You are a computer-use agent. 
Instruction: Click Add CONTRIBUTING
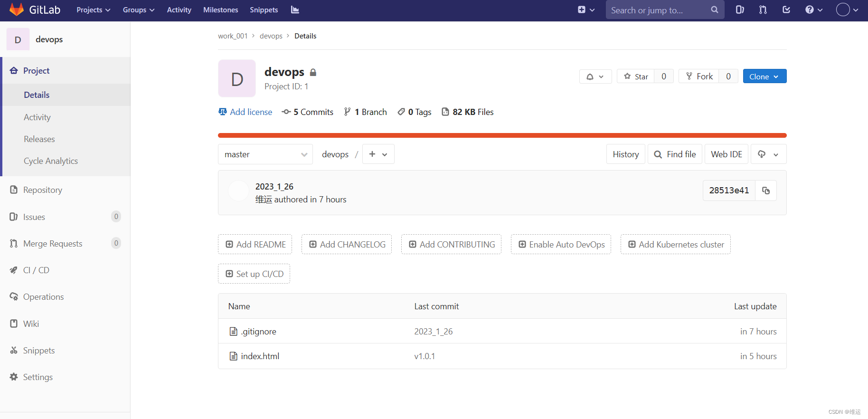click(451, 244)
